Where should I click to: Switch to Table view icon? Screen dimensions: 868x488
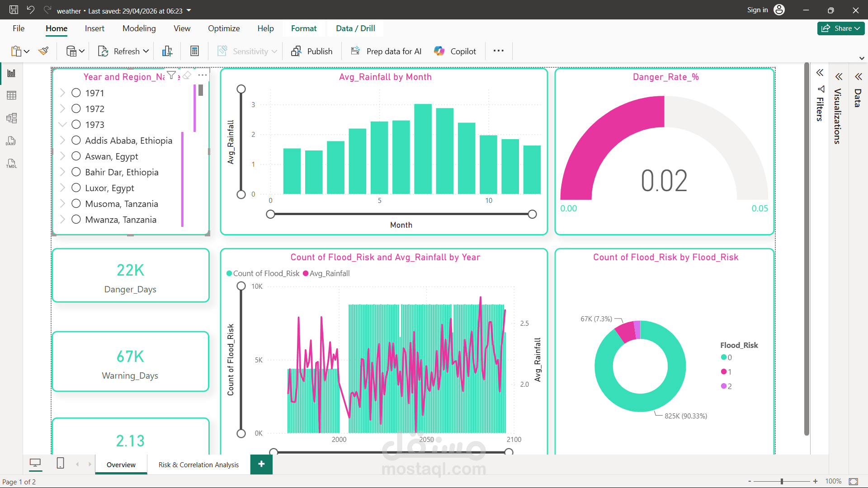pos(12,95)
